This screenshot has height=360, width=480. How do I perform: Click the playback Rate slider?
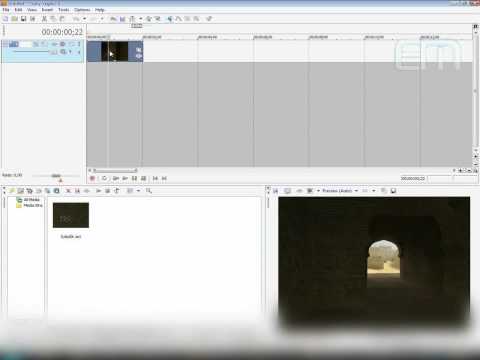(56, 176)
